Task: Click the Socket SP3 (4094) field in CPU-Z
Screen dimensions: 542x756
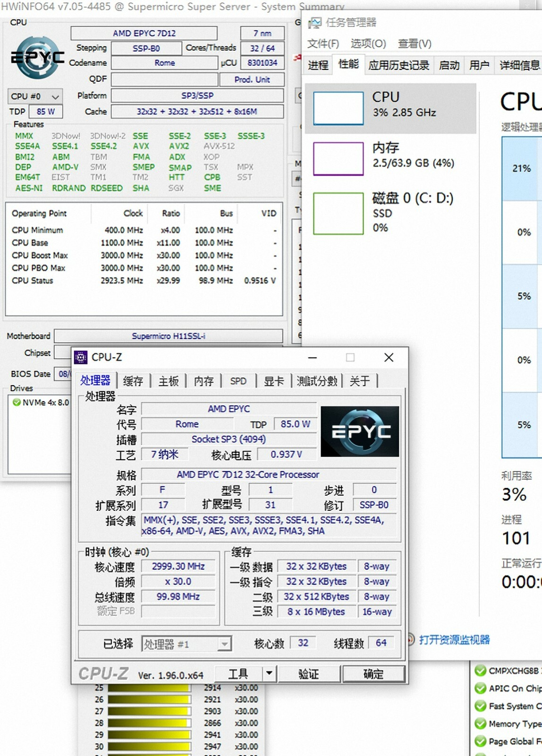Action: pyautogui.click(x=229, y=439)
